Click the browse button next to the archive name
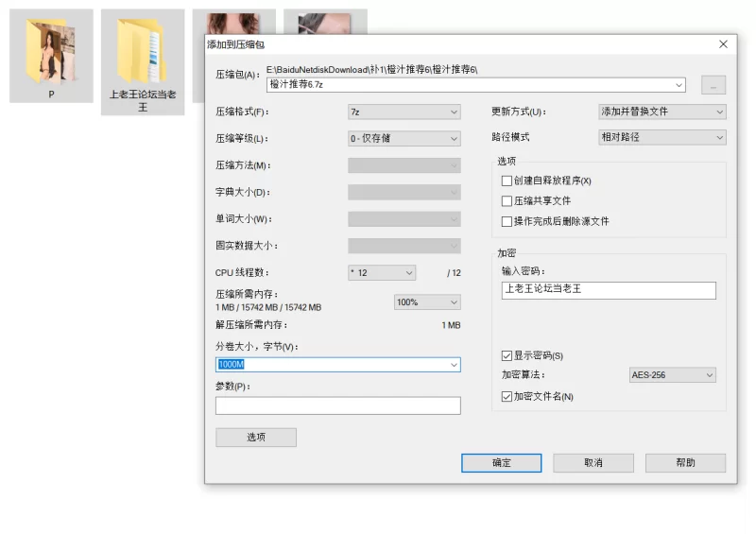 713,85
